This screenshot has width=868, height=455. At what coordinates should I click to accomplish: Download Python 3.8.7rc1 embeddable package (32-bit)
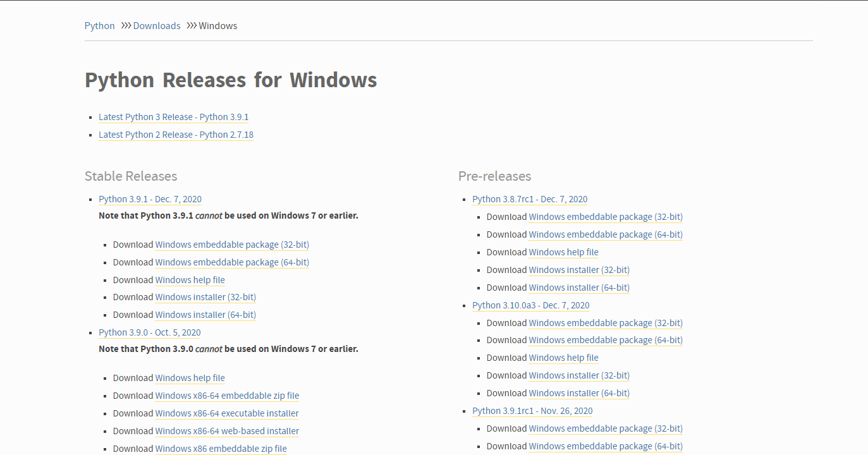click(x=606, y=217)
